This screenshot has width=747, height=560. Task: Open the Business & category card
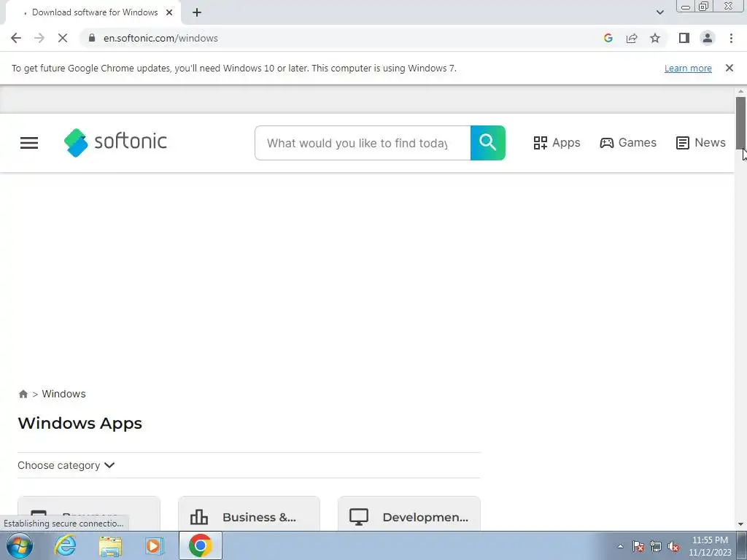pyautogui.click(x=249, y=513)
